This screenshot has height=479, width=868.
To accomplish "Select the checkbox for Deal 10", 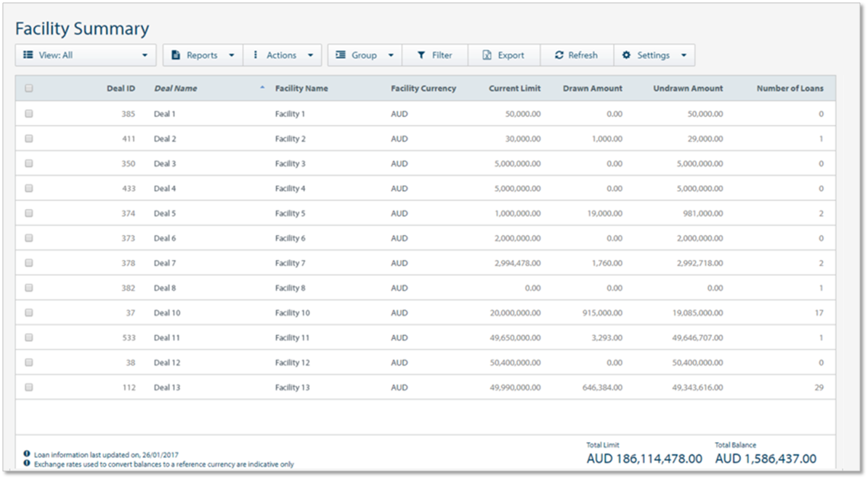I will 29,313.
